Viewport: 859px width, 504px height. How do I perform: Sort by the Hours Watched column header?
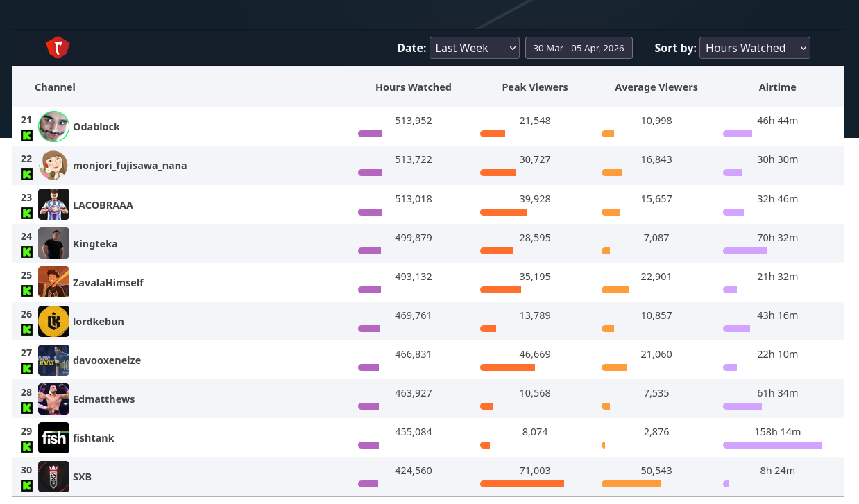click(x=414, y=87)
